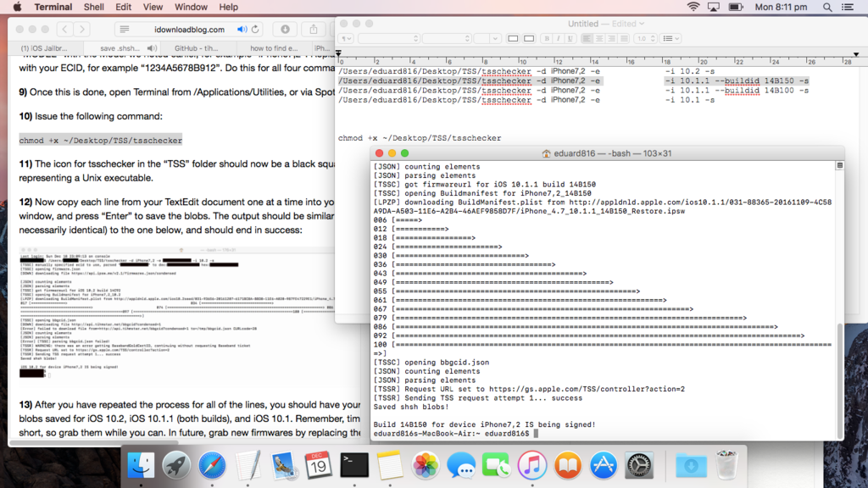
Task: Click the Terminal home folder proxy icon
Action: pos(546,154)
